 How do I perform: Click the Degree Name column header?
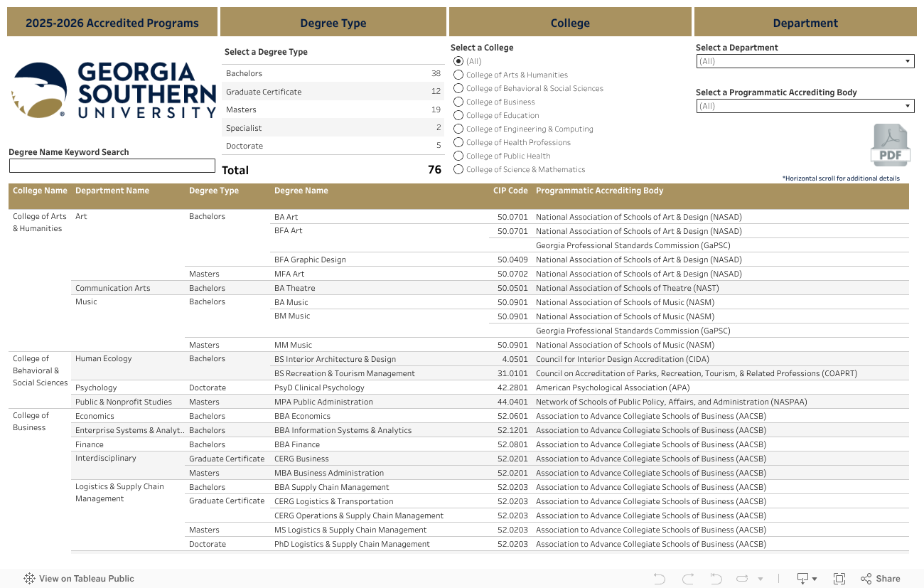[x=301, y=191]
